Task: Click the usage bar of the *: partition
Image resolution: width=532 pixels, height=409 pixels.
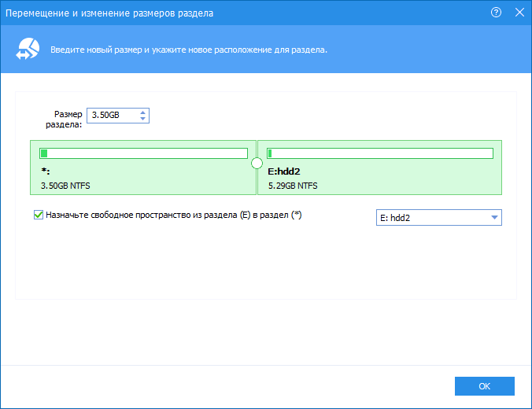Action: (143, 153)
